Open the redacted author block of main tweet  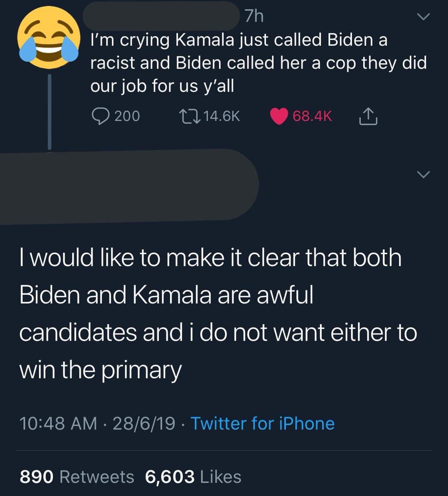click(x=128, y=186)
